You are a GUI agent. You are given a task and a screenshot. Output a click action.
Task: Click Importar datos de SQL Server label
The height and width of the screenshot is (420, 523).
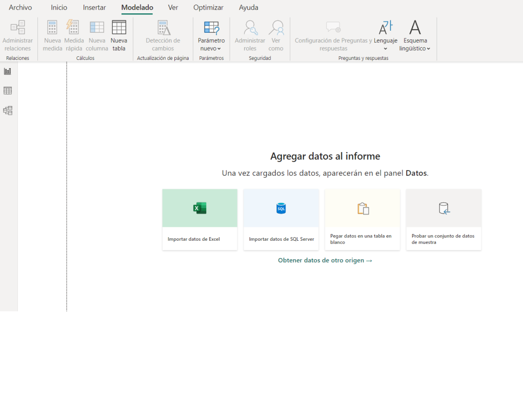pyautogui.click(x=281, y=239)
